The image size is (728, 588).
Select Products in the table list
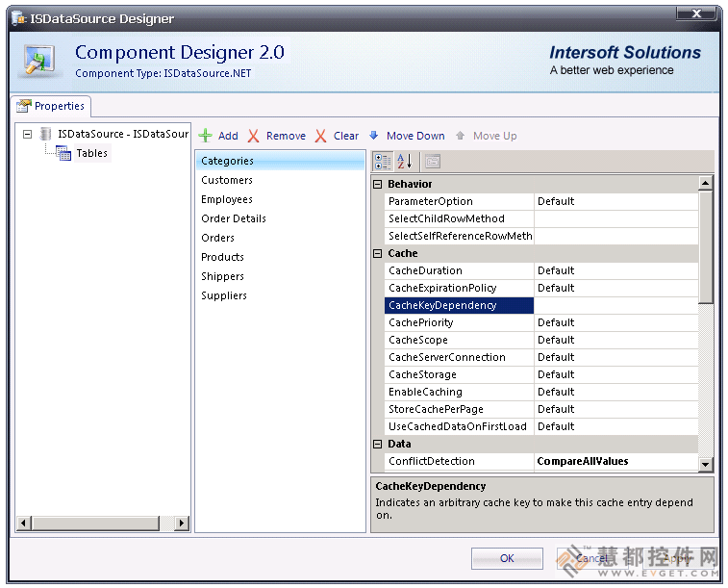tap(280, 257)
